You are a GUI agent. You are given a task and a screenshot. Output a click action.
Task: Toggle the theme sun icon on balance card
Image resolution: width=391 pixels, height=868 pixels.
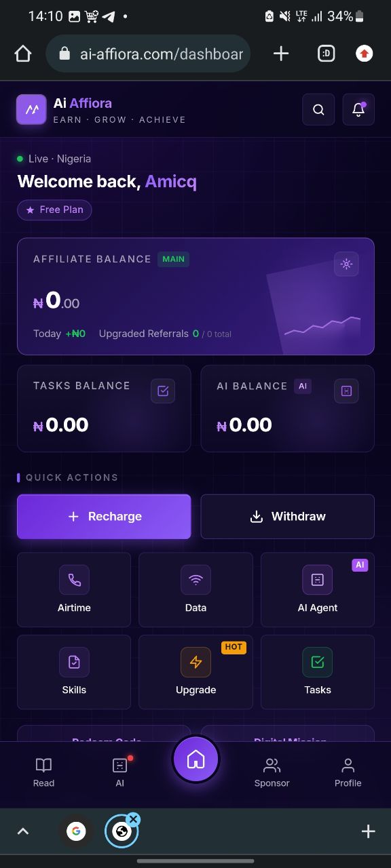pos(346,264)
